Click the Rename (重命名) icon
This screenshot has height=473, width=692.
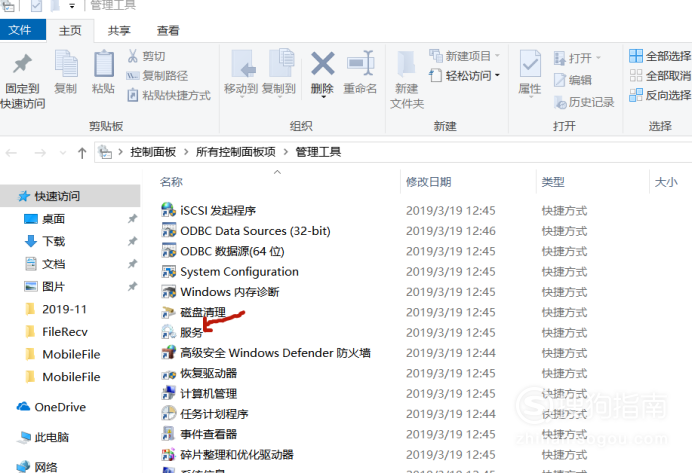[x=361, y=64]
